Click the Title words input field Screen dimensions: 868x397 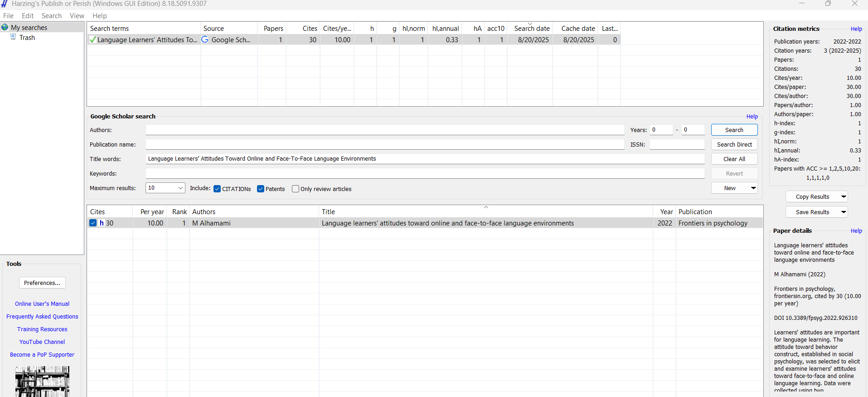tap(425, 159)
